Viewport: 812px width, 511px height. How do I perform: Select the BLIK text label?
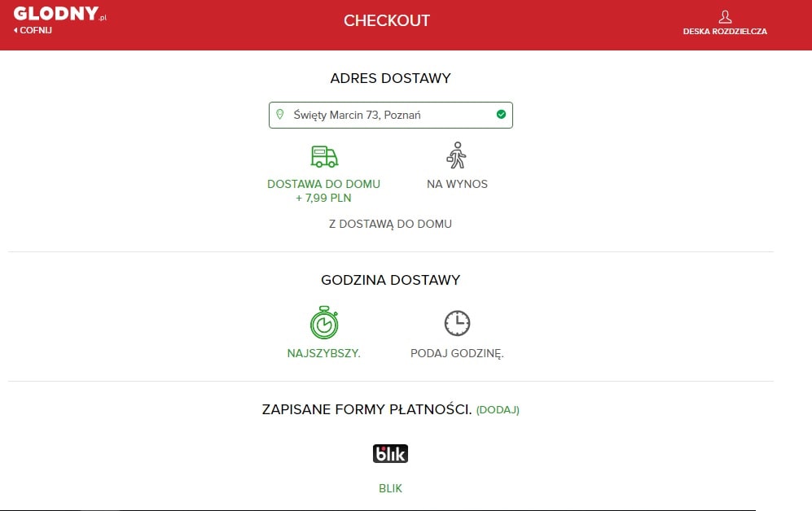tap(390, 488)
